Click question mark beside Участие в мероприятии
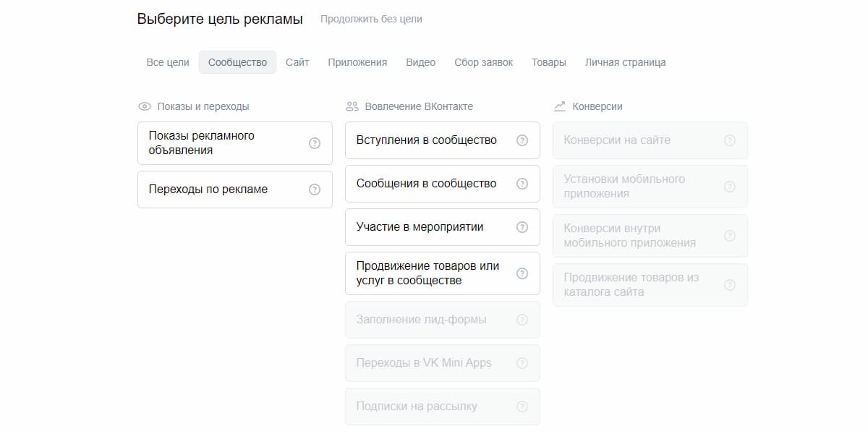Image resolution: width=868 pixels, height=434 pixels. [x=522, y=227]
